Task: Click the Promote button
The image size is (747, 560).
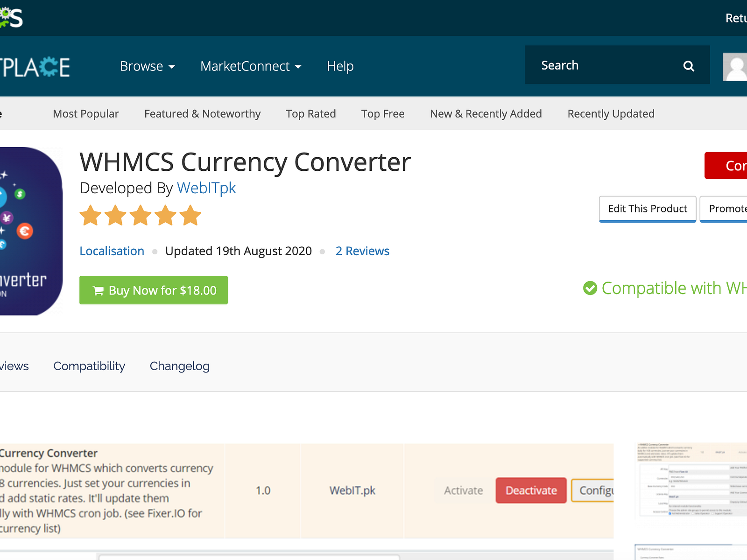Action: 724,209
